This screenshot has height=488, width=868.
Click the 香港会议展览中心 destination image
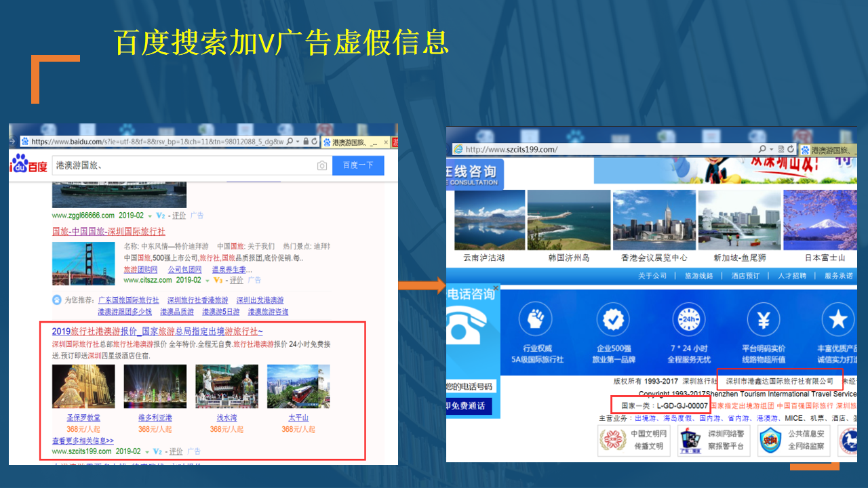coord(654,220)
